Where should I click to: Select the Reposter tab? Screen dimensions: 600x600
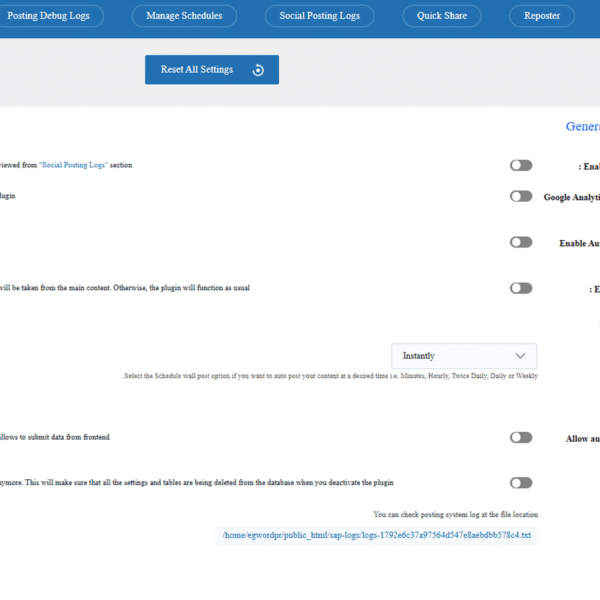pos(541,16)
